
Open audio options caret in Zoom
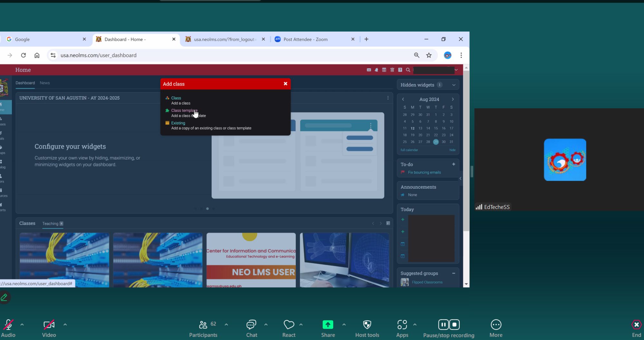point(22,325)
